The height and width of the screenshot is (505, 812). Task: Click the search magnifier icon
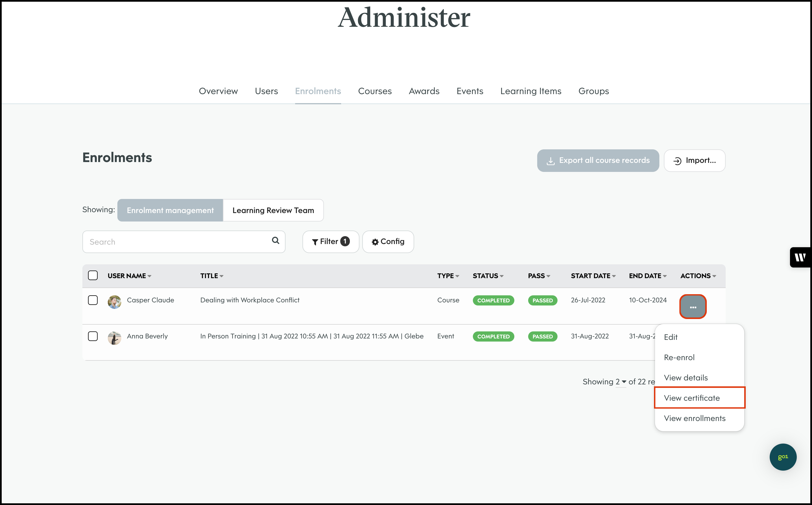tap(275, 240)
